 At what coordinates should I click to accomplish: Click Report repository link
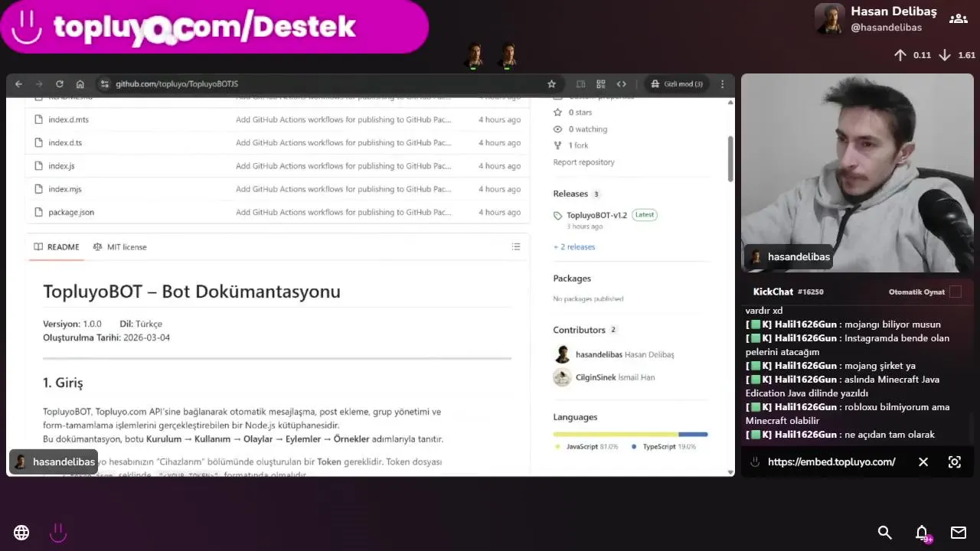(x=583, y=162)
